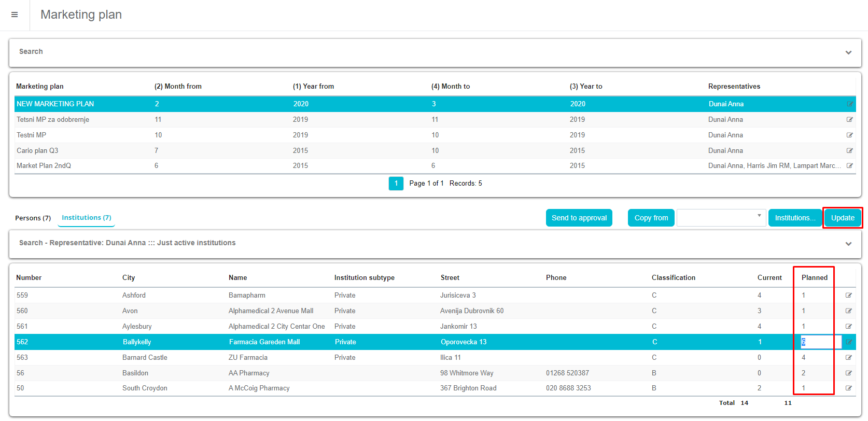Click the Copy from button
The height and width of the screenshot is (421, 868).
click(651, 218)
